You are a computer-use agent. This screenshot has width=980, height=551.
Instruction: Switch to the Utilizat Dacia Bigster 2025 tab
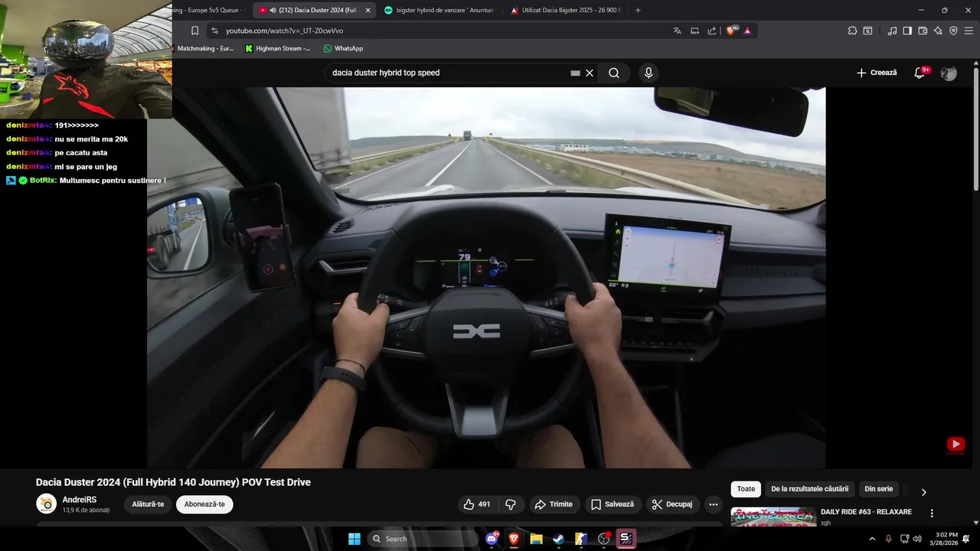[565, 10]
